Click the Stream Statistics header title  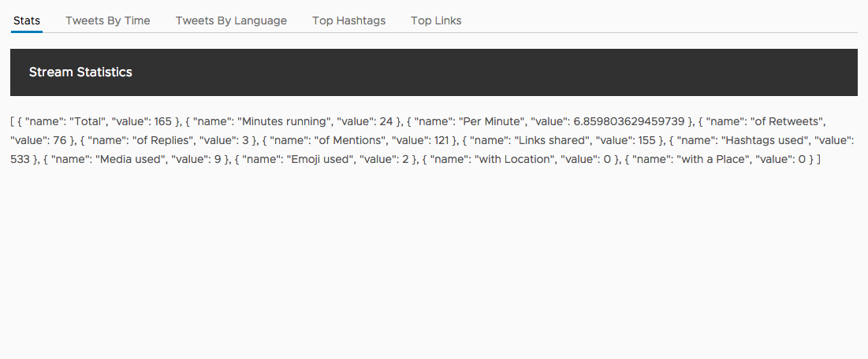tap(80, 72)
